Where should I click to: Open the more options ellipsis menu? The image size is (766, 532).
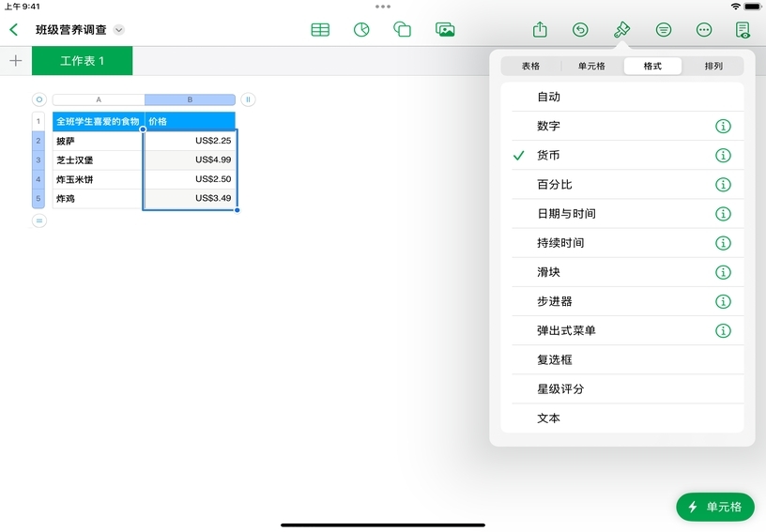point(704,30)
